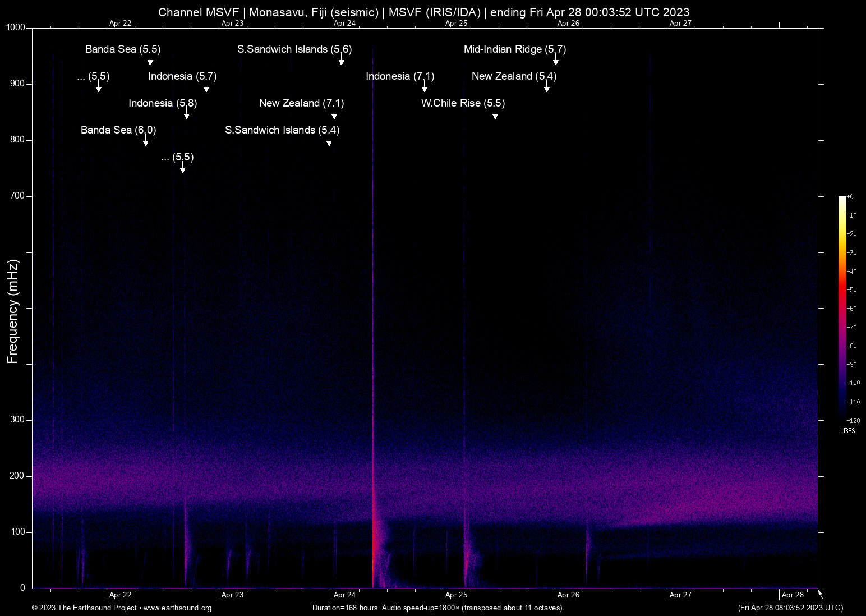Select the Banda Sea (6.0) event arrow

pos(146,141)
